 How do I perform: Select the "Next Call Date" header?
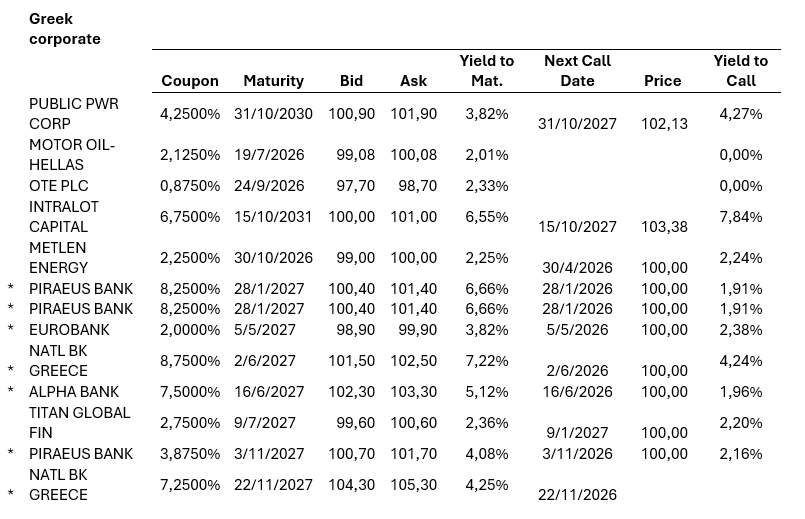click(x=577, y=71)
